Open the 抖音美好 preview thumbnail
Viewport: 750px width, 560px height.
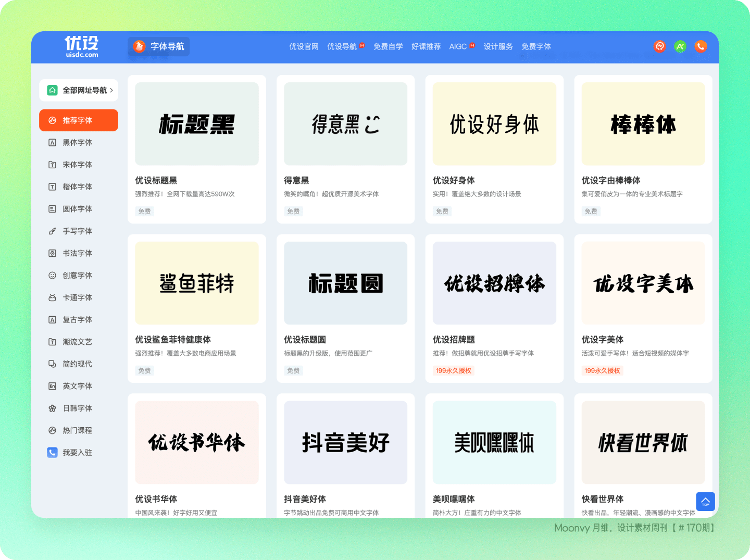pos(346,442)
